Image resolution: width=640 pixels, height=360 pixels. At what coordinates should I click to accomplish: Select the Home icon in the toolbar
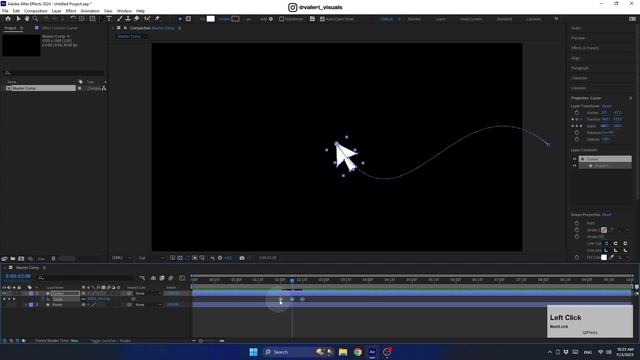[8, 19]
